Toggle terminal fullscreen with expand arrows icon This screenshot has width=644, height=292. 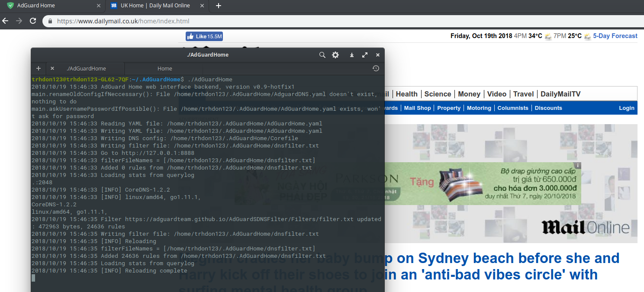pyautogui.click(x=365, y=55)
